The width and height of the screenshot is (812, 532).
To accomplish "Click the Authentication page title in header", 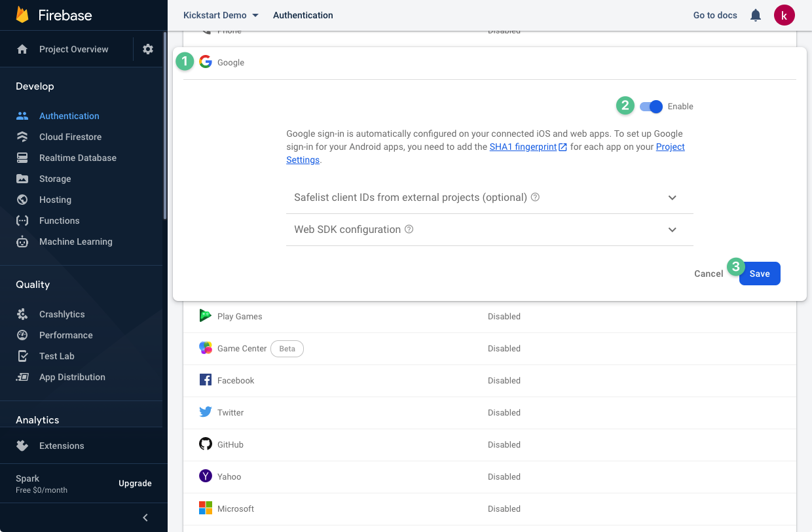I will [303, 15].
